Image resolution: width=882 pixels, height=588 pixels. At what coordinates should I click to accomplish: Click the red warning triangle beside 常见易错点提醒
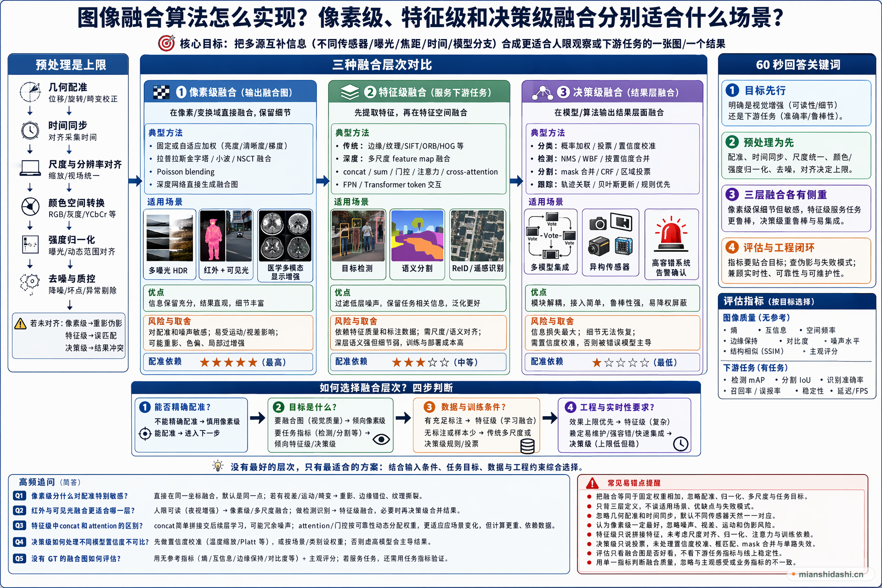593,483
